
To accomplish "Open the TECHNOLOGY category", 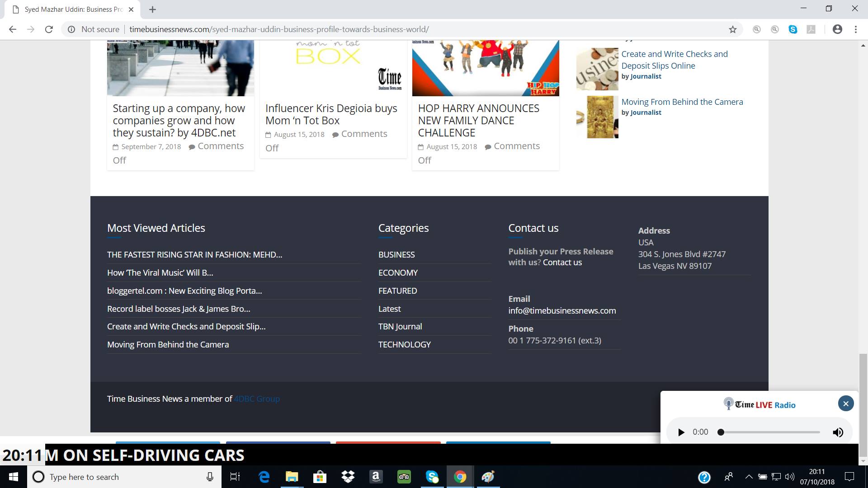I will (x=404, y=345).
